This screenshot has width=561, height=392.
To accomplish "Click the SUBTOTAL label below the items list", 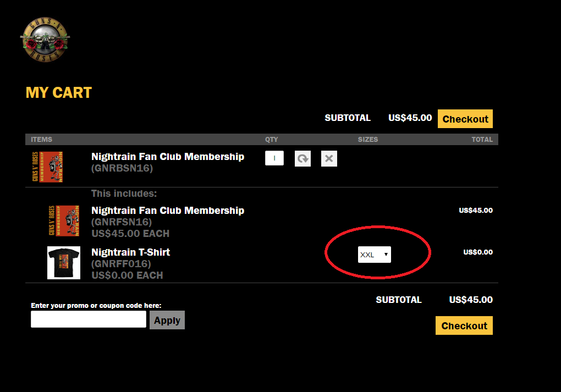I will click(x=399, y=300).
